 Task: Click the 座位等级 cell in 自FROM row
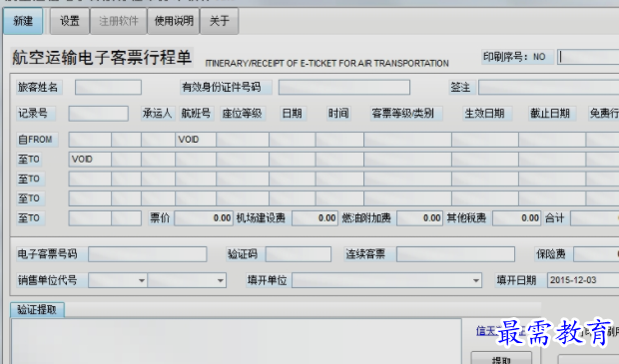pos(243,140)
